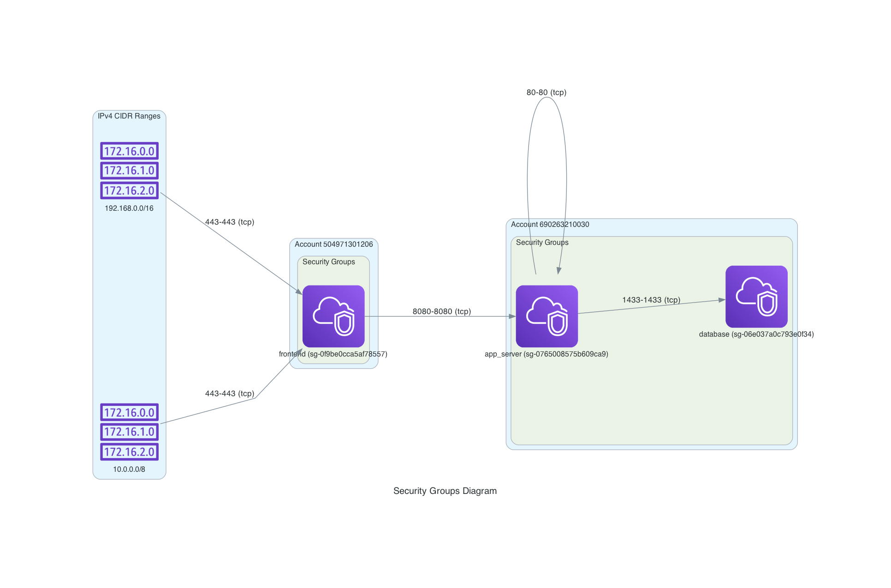Image resolution: width=891 pixels, height=588 pixels.
Task: Select the frontend (sg-0f9be0cca5af78557) label
Action: [x=333, y=354]
